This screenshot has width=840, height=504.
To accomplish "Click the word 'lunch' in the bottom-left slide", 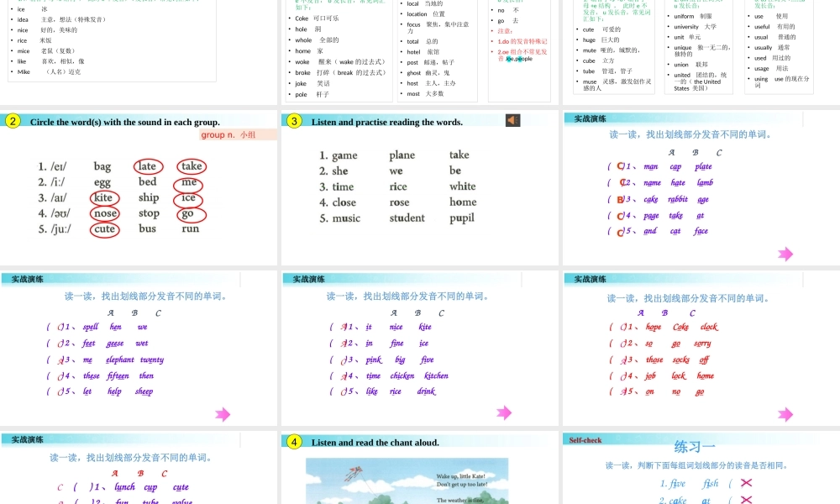I will coord(125,487).
